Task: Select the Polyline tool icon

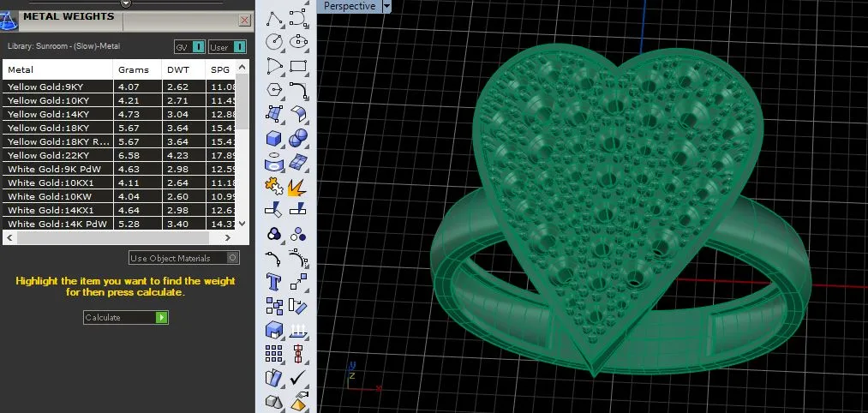Action: click(x=274, y=18)
